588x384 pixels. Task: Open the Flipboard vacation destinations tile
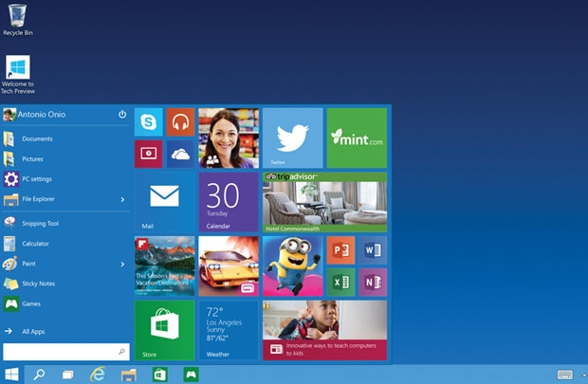pos(165,266)
